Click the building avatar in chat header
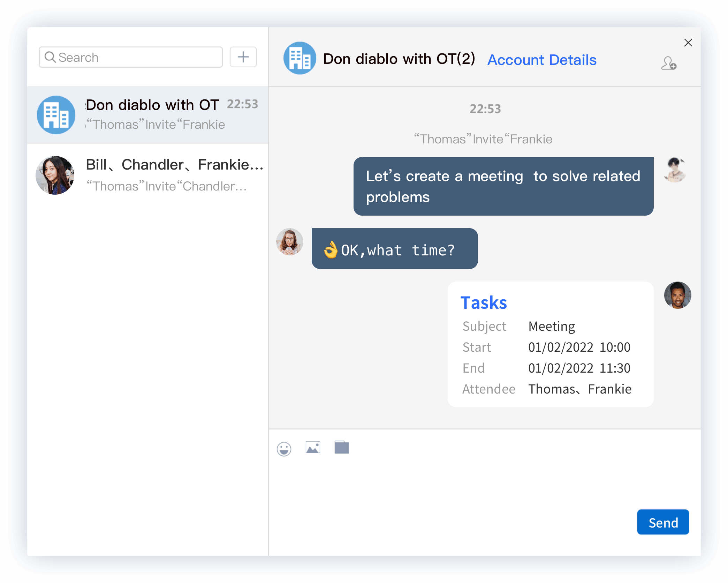Screen dimensions: 728x583 [299, 58]
